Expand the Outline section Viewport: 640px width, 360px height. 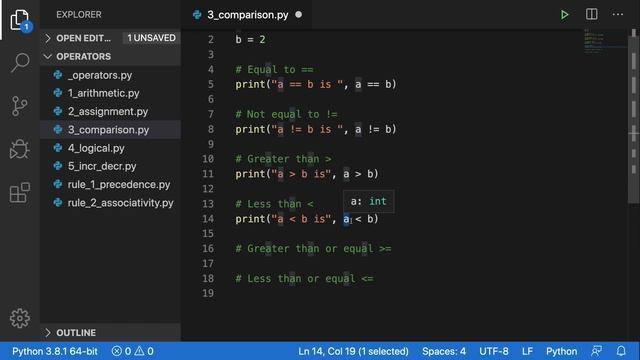coord(110,333)
